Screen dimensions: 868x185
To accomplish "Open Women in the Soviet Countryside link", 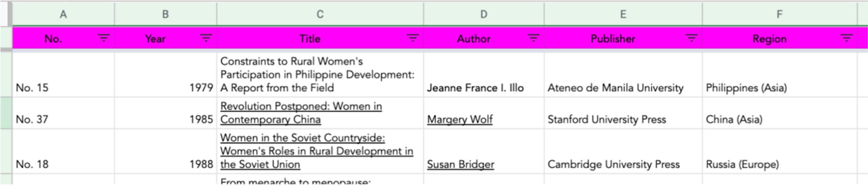I will [317, 151].
